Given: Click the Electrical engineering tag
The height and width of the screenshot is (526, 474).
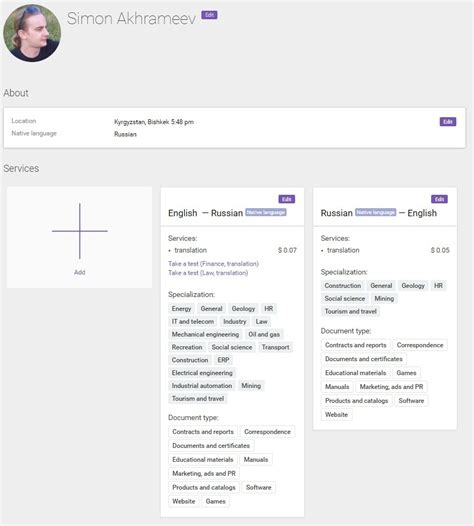Looking at the screenshot, I should coord(202,373).
